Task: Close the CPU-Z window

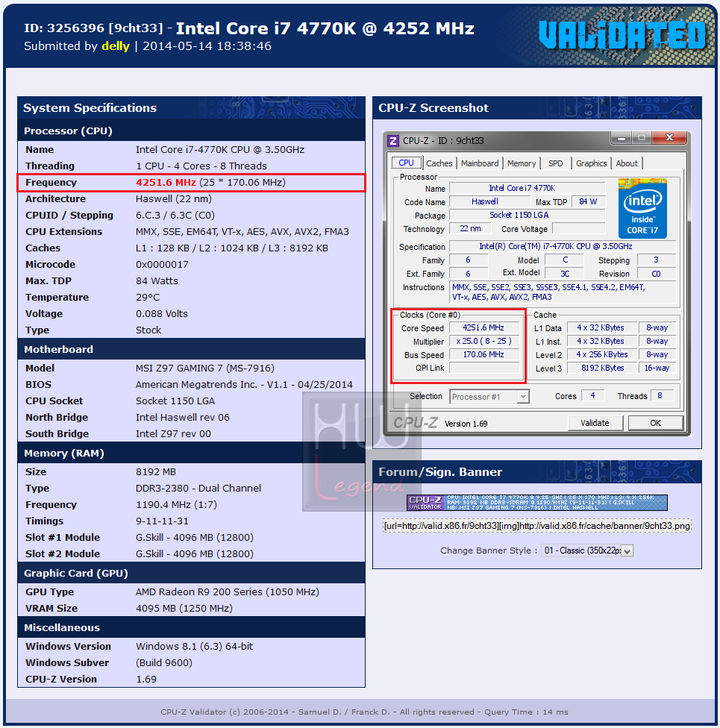Action: click(669, 137)
